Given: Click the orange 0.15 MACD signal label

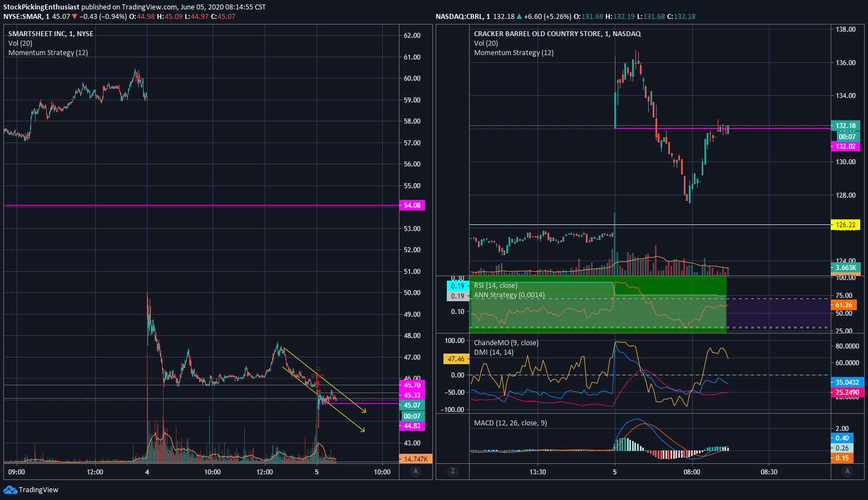Looking at the screenshot, I should click(x=842, y=458).
